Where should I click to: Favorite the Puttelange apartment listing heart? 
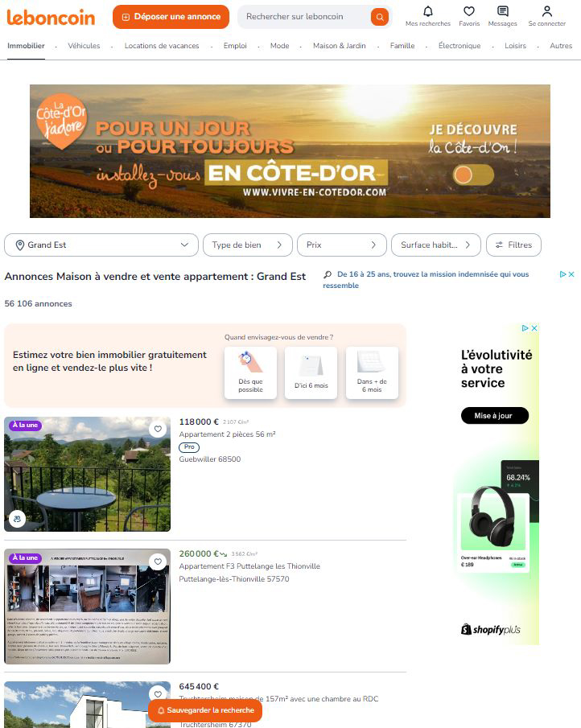point(158,561)
